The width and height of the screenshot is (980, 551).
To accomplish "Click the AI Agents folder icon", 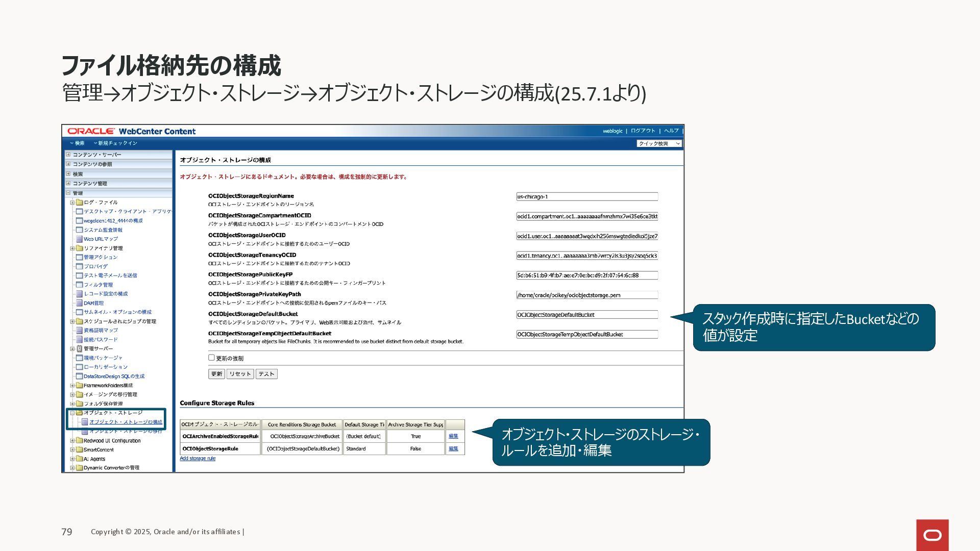I will click(x=79, y=459).
